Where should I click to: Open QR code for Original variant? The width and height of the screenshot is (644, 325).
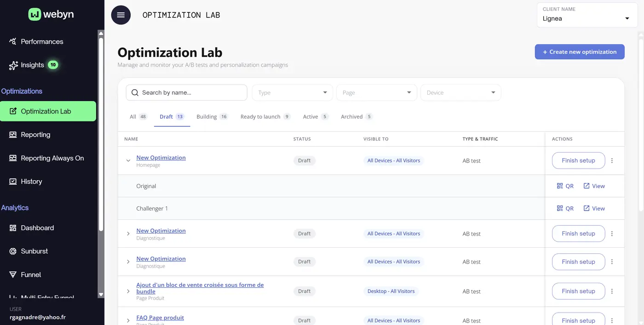coord(565,186)
